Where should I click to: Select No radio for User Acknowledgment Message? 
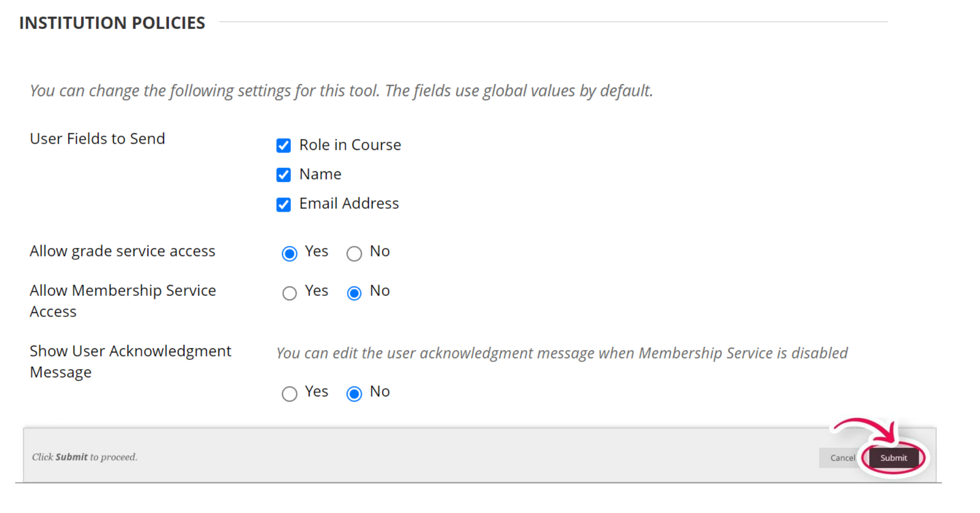point(354,394)
